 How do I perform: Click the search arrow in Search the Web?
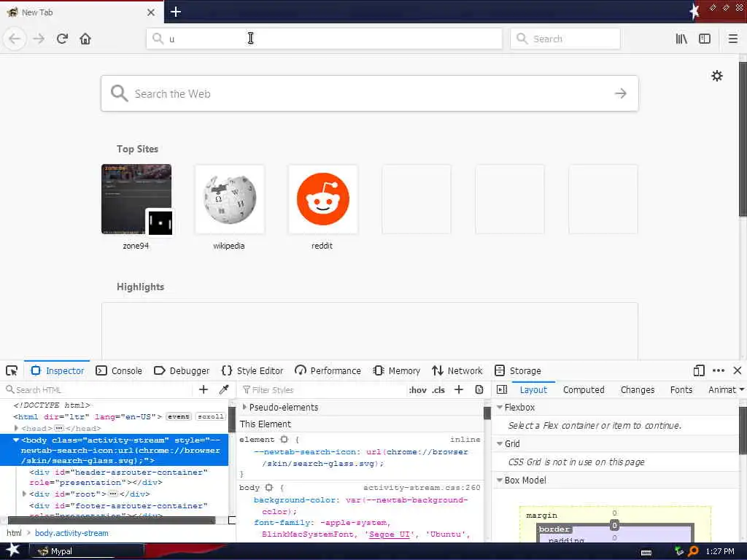(620, 93)
